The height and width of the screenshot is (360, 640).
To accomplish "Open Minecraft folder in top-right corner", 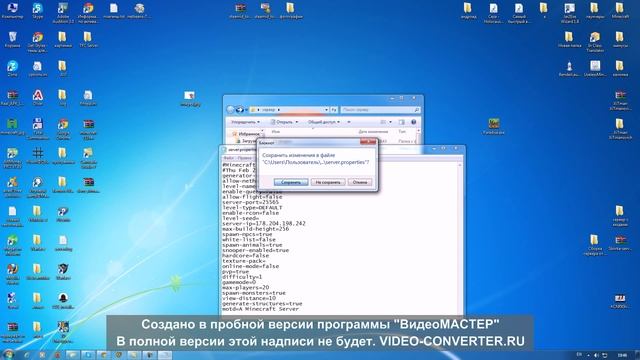I will pyautogui.click(x=620, y=11).
